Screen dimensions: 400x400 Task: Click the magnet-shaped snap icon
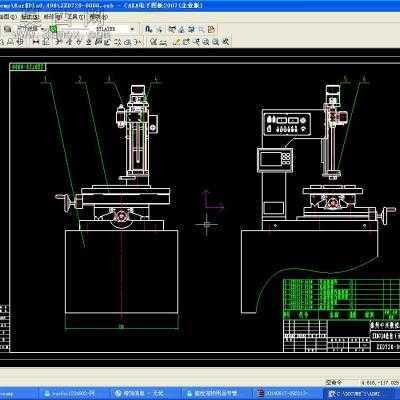click(x=148, y=29)
